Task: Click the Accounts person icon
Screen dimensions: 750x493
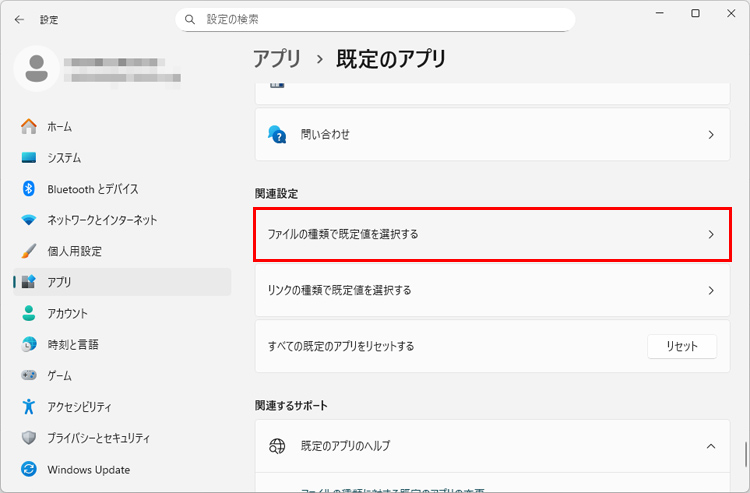Action: (x=29, y=313)
